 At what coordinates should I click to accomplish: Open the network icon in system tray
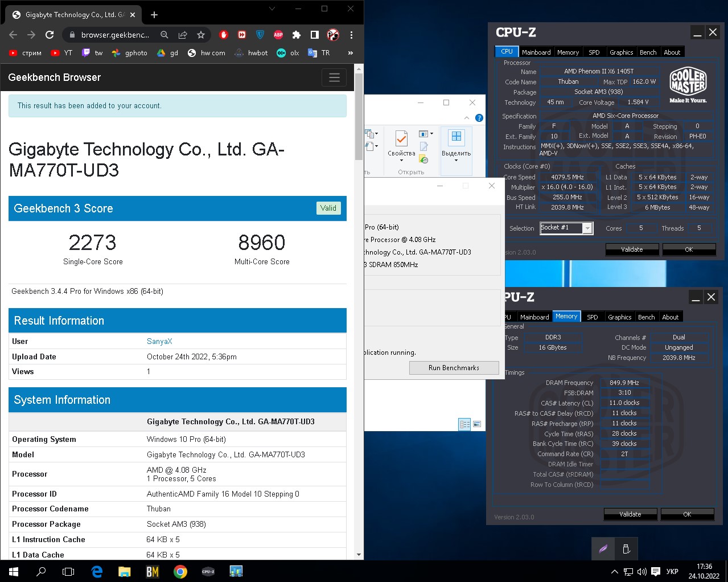point(628,571)
